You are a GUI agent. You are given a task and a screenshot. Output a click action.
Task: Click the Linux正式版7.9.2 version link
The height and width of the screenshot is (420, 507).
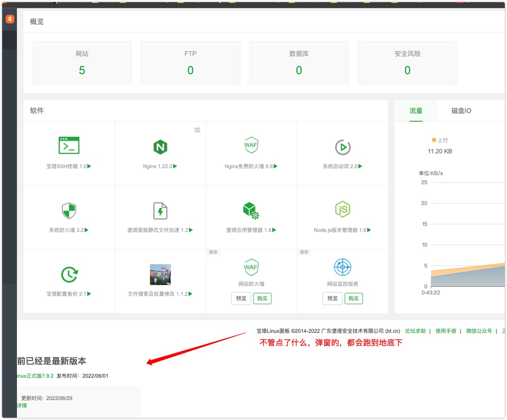pos(35,376)
